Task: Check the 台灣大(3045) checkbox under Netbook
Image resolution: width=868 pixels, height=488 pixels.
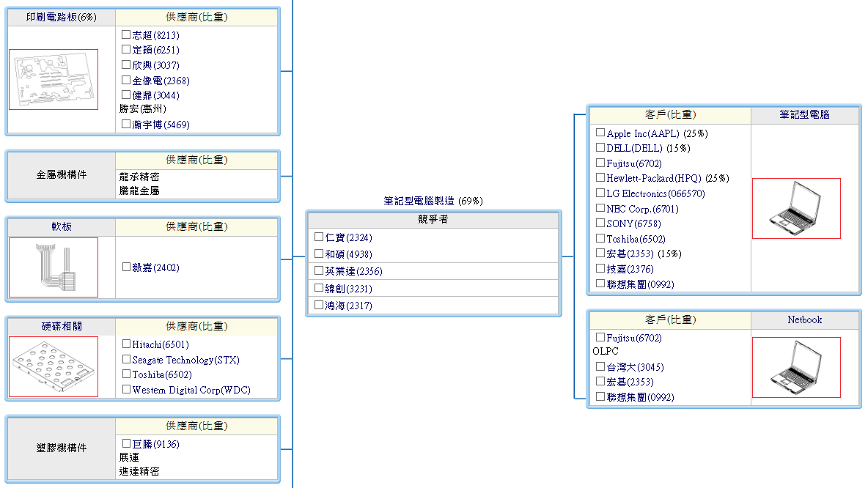Action: point(600,366)
